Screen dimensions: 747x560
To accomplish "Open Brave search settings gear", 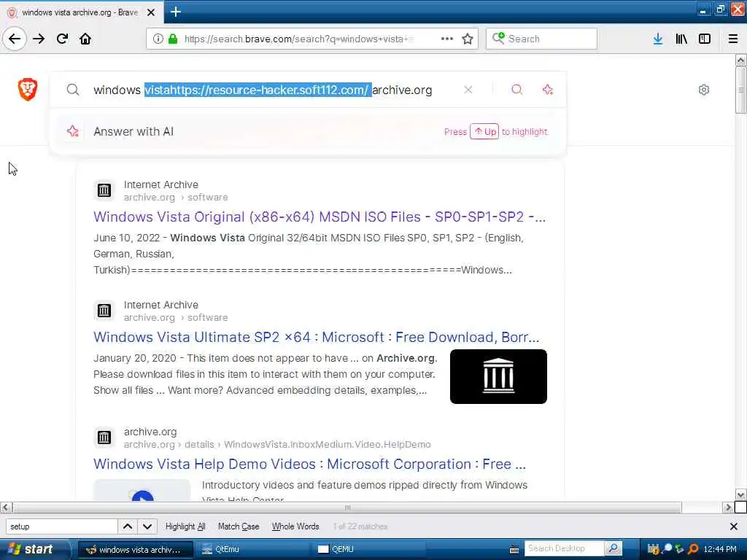I will (x=704, y=90).
